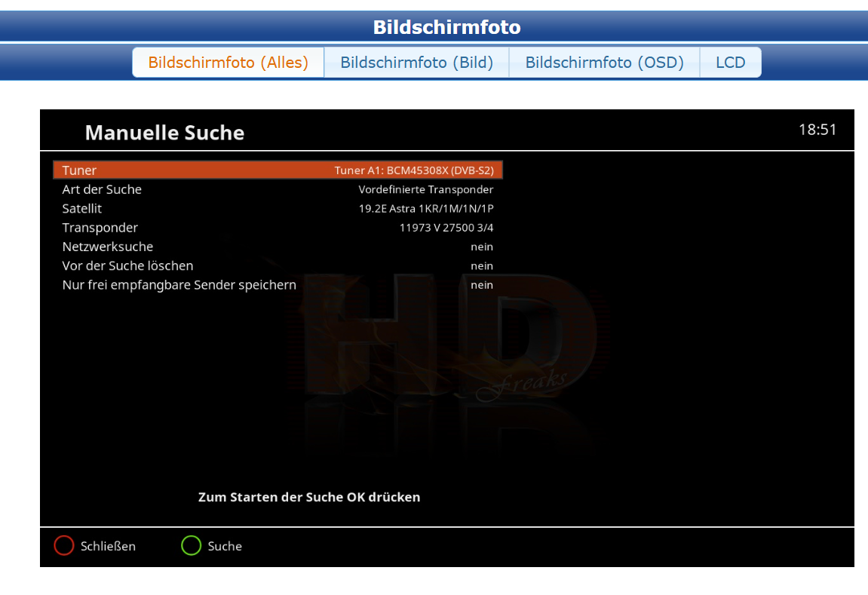
Task: Select the highlighted Tuner row
Action: point(278,170)
